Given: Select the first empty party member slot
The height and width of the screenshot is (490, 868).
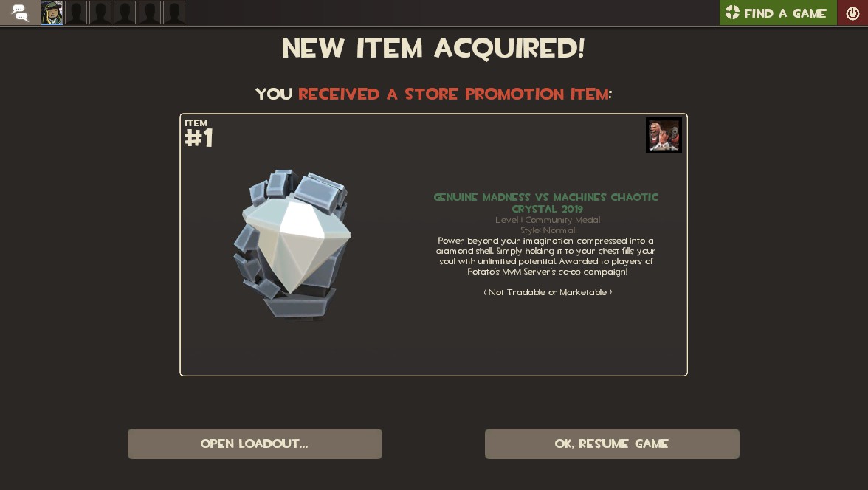Looking at the screenshot, I should [76, 13].
